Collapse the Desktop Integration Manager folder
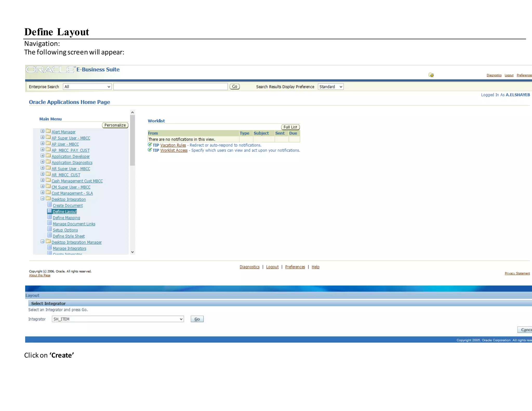 coord(42,242)
